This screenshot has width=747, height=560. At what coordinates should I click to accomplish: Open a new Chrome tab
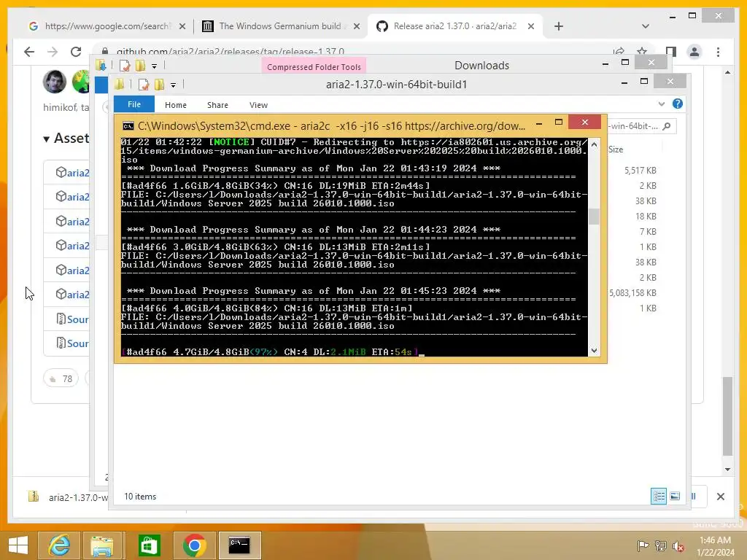click(559, 26)
